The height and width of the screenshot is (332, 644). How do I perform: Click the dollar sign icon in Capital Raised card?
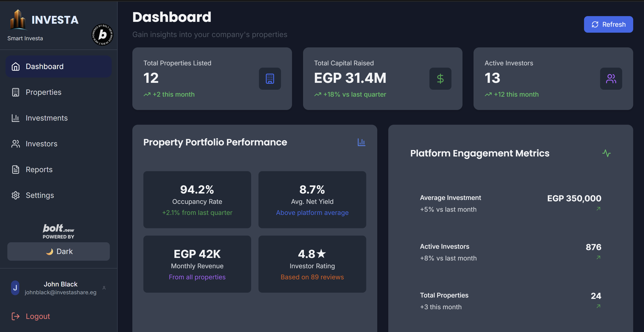point(440,79)
